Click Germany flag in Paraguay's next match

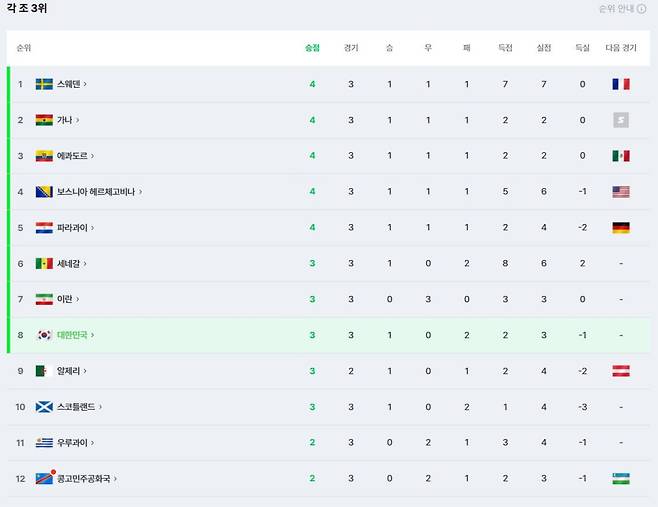coord(621,227)
